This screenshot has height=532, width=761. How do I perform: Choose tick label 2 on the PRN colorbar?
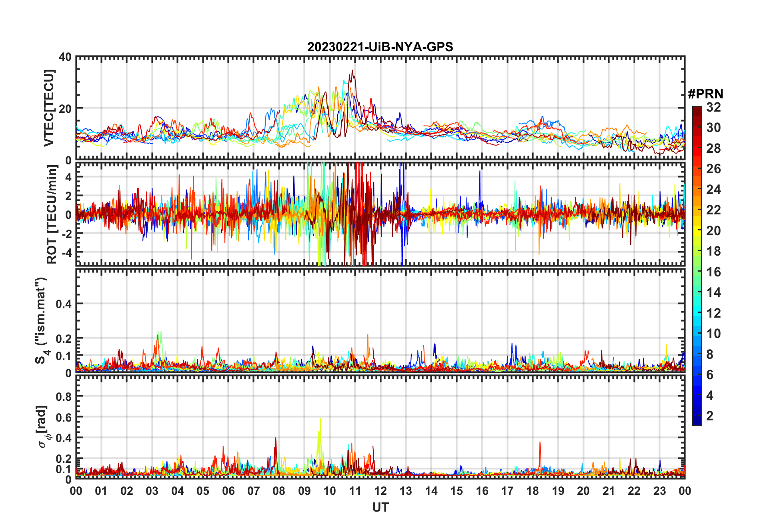pyautogui.click(x=710, y=416)
